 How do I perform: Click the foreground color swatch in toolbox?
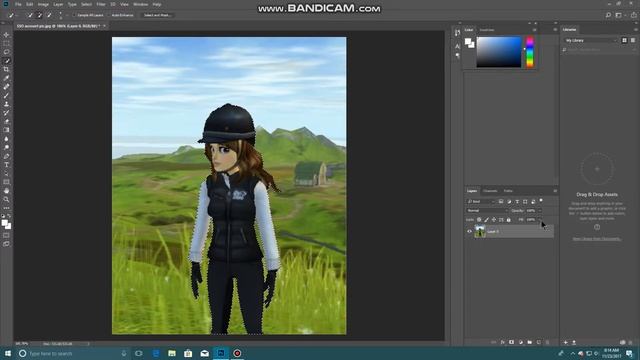(x=4, y=223)
